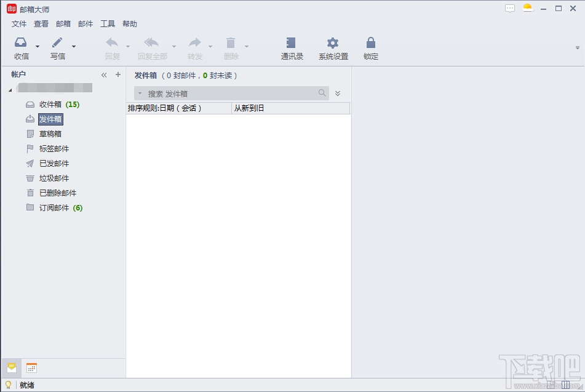Click the 垃圾邮件 bin icon
The width and height of the screenshot is (585, 392).
tap(30, 178)
